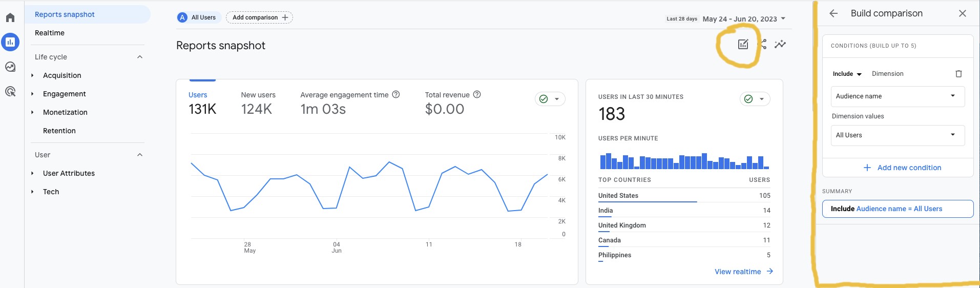Open the date range May 24 - Jun 20 dropdown
The image size is (980, 288).
tap(744, 19)
